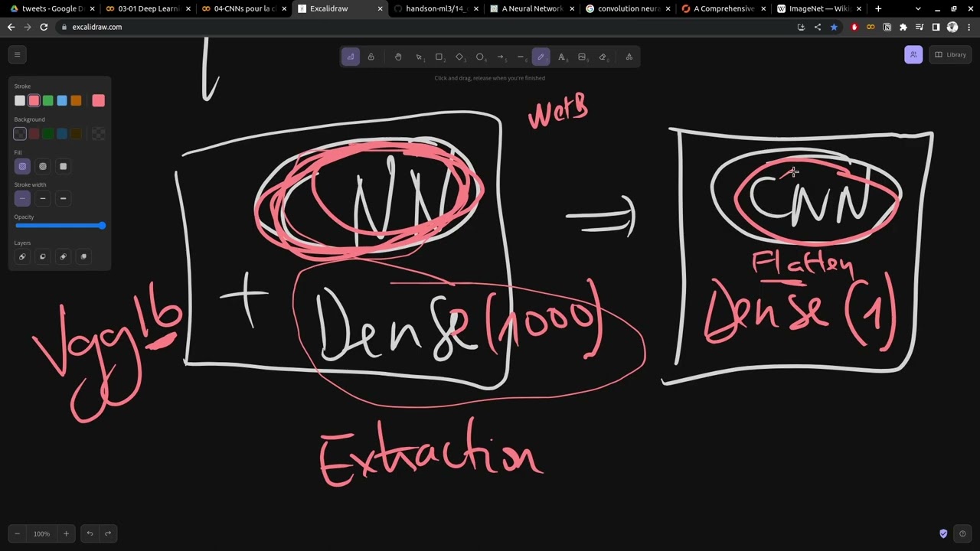Open live collaboration button
The image size is (980, 551).
[913, 54]
